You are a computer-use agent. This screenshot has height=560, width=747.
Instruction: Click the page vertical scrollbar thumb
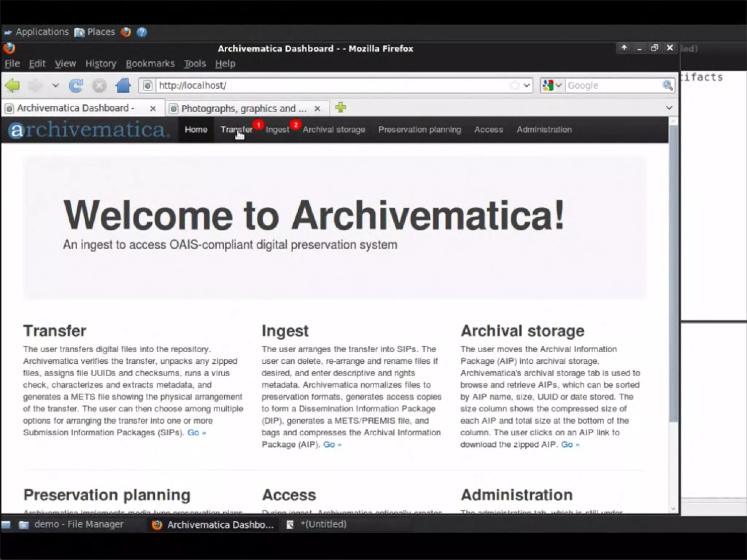pyautogui.click(x=673, y=273)
